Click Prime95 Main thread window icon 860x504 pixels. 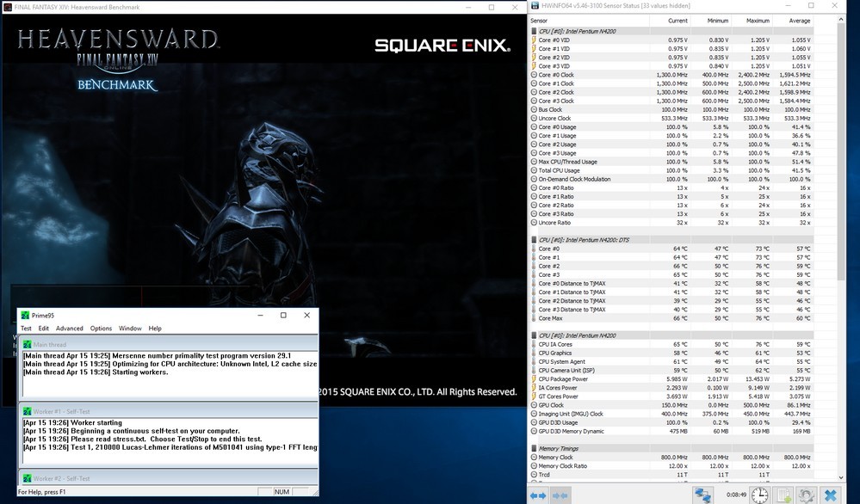(27, 344)
